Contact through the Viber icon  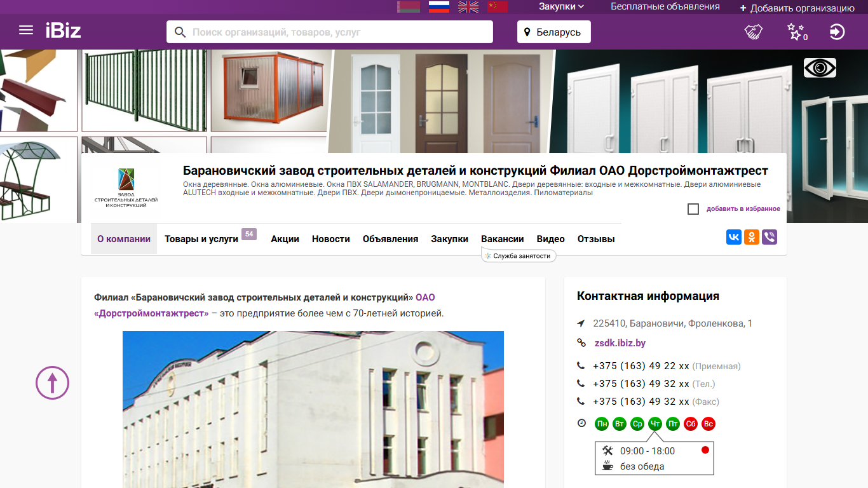click(x=770, y=238)
